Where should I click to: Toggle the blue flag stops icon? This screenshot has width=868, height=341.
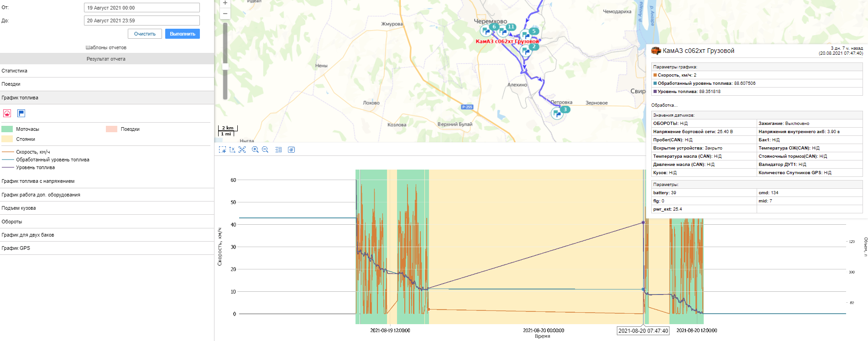(21, 114)
